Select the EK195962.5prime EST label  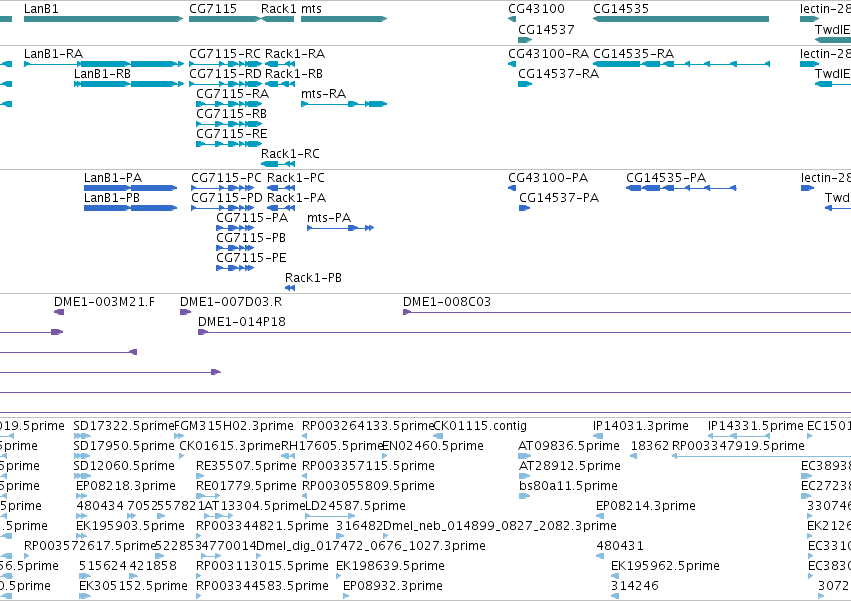pyautogui.click(x=665, y=566)
